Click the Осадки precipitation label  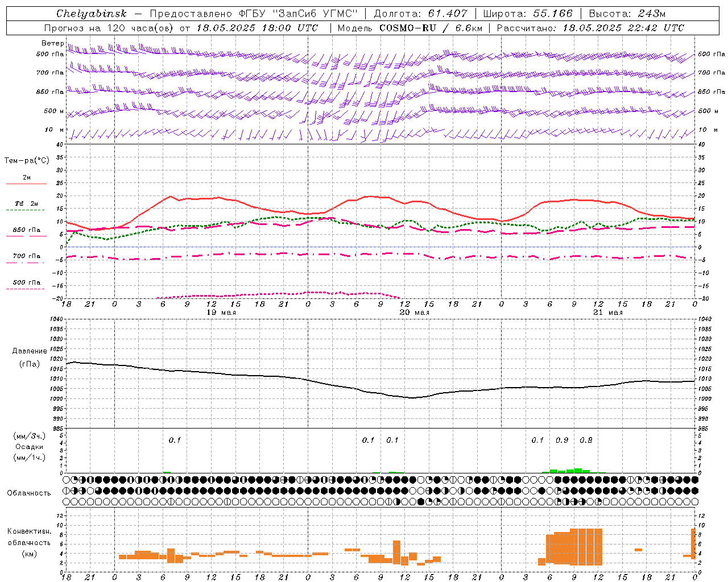[x=30, y=447]
